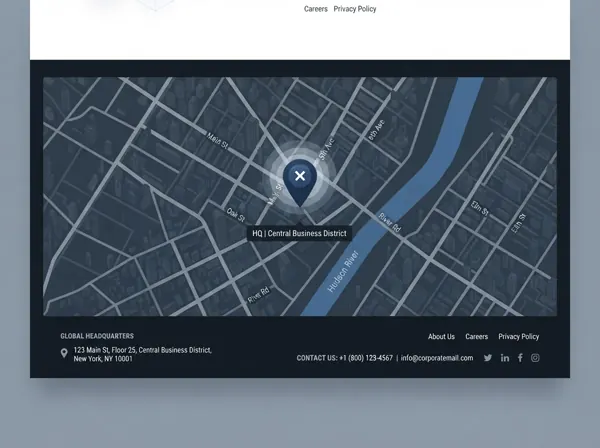Click the 123 Main St address text
Viewport: 600px width, 448px height.
[142, 350]
